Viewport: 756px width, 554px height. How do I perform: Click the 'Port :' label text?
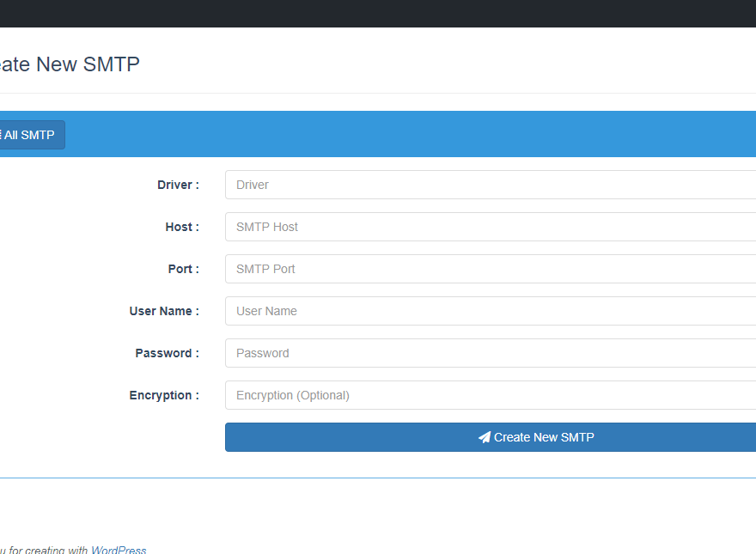[183, 269]
